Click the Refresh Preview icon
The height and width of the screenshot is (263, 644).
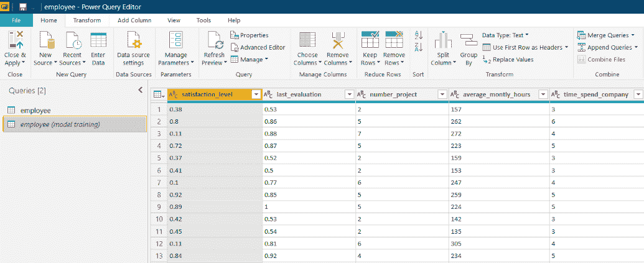point(214,41)
